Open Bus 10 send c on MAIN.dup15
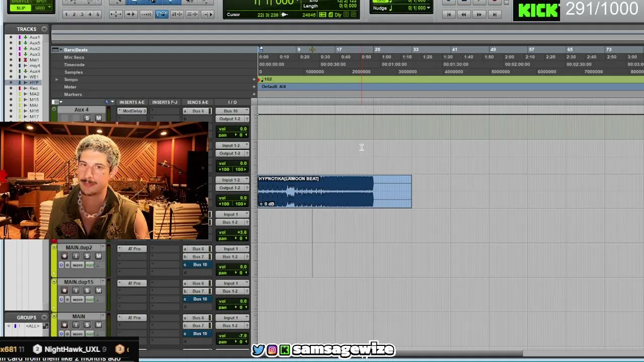The image size is (644, 362). 200,299
